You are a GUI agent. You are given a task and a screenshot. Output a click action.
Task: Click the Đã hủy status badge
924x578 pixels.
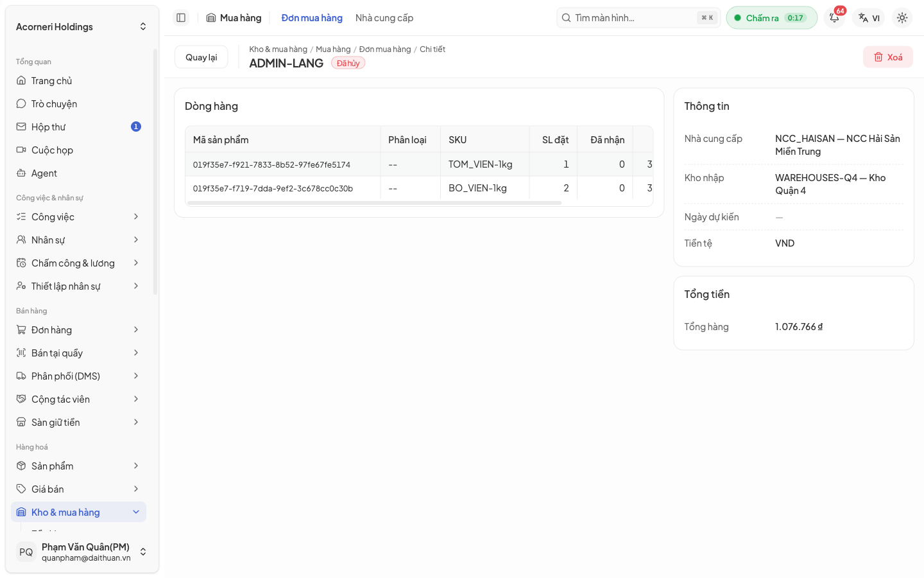tap(348, 63)
